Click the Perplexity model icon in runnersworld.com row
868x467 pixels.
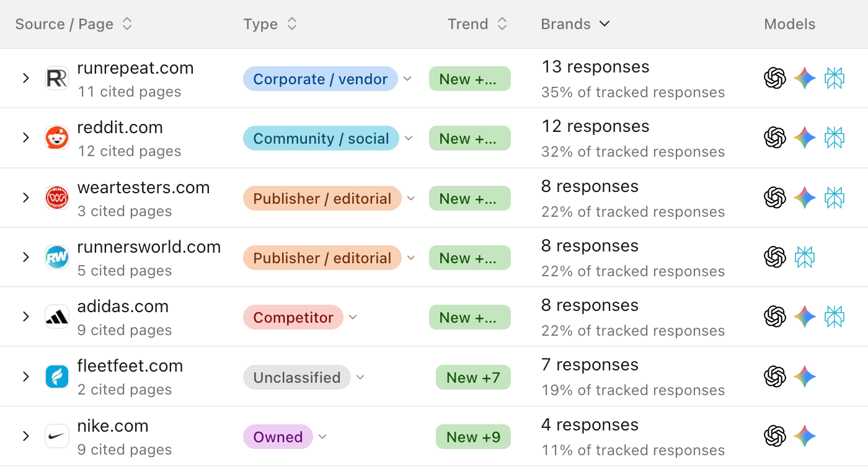pyautogui.click(x=805, y=257)
